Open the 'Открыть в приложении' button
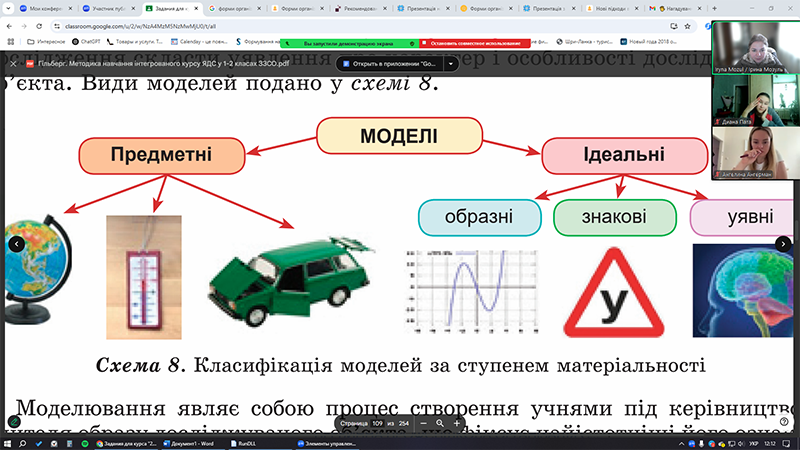Viewport: 800px width, 450px height. (x=389, y=64)
